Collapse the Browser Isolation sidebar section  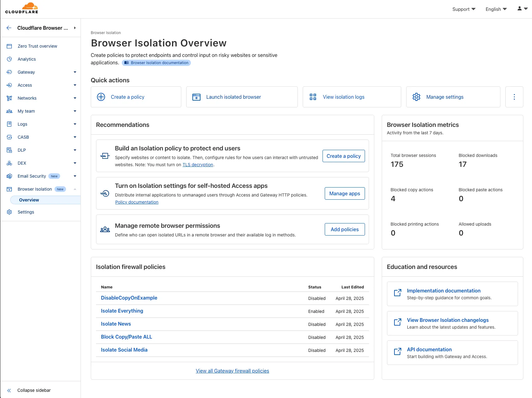[x=75, y=189]
